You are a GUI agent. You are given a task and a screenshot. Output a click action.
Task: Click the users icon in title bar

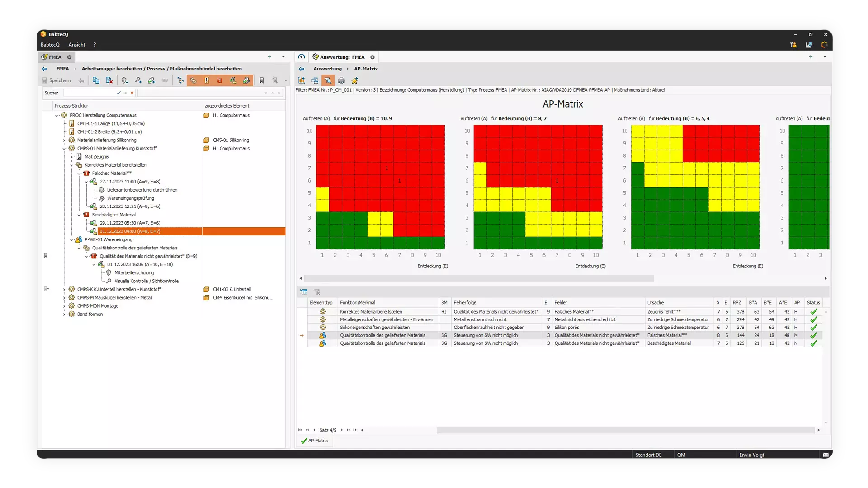click(x=793, y=45)
